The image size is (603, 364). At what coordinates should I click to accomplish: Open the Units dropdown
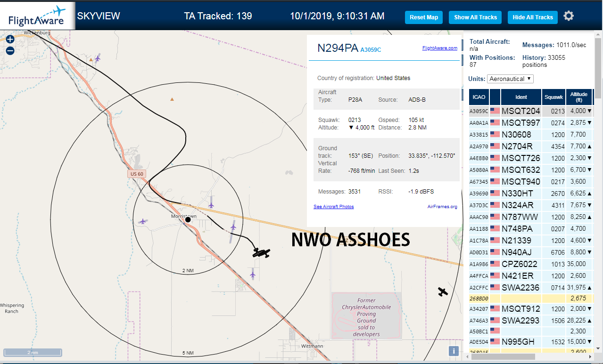510,79
